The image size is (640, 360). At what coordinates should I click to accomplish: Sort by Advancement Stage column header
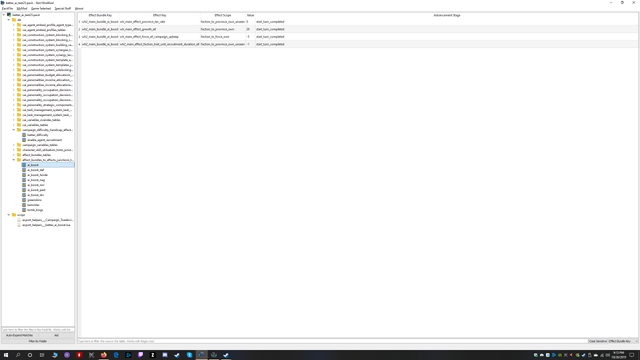(447, 15)
